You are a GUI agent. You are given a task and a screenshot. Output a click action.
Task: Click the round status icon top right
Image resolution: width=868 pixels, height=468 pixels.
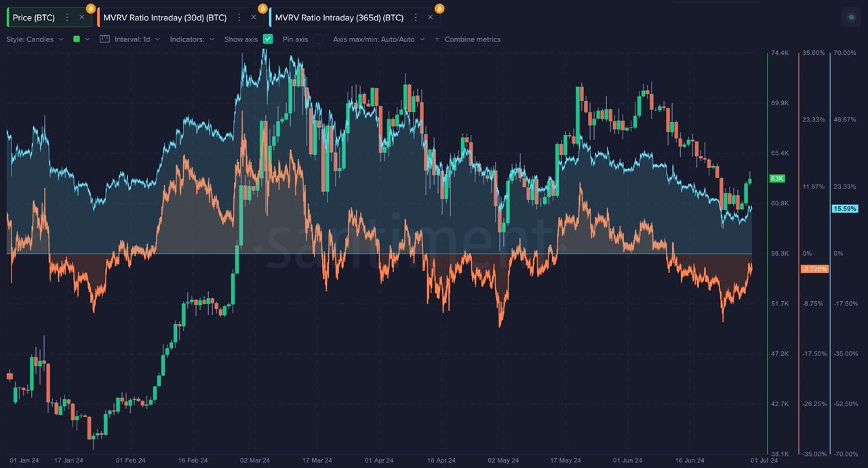coord(852,18)
